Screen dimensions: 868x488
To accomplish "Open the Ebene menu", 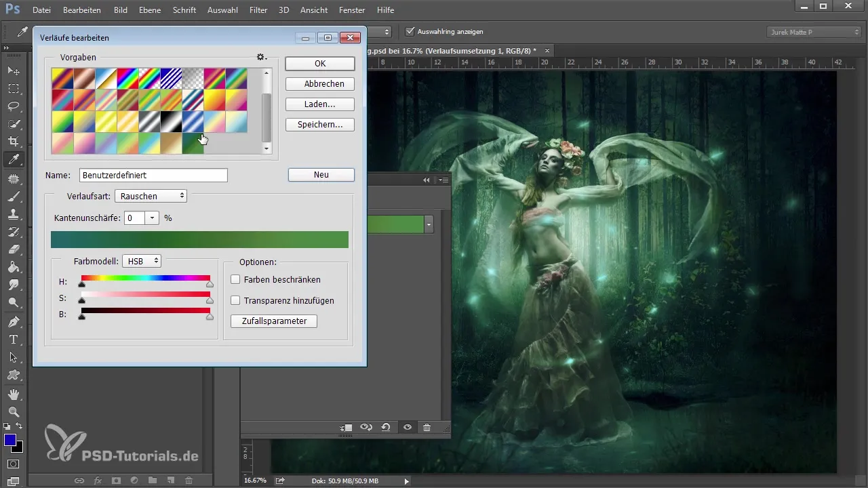I will point(151,10).
